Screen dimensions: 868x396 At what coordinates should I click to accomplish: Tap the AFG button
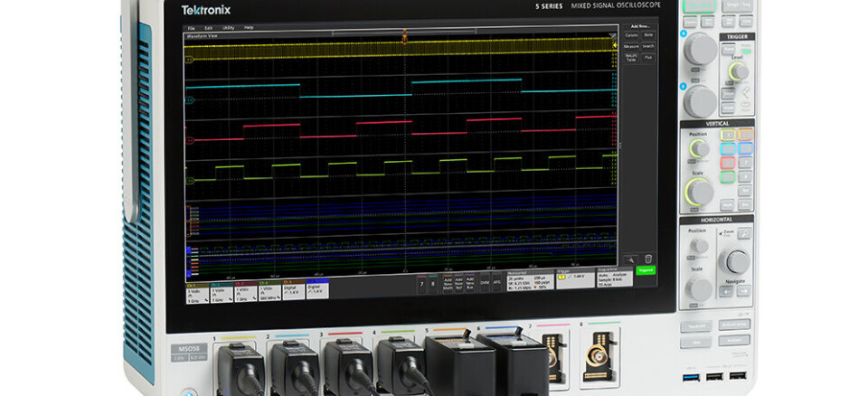point(496,281)
